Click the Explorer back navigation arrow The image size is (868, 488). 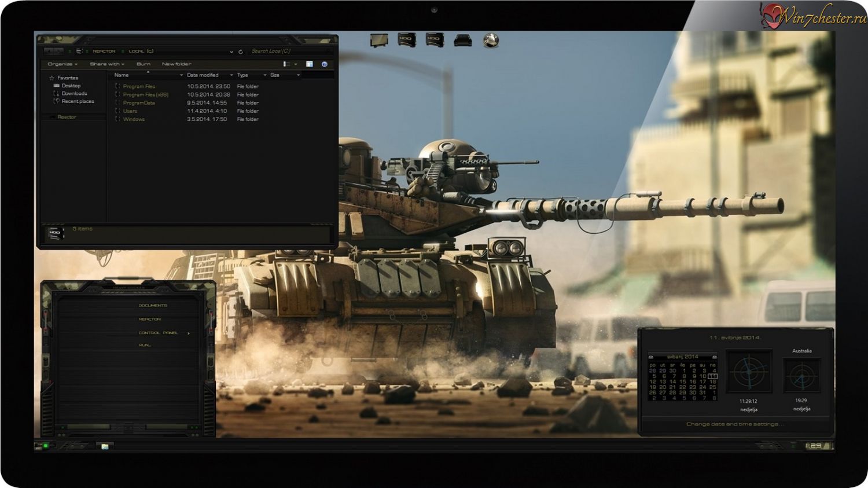[50, 52]
